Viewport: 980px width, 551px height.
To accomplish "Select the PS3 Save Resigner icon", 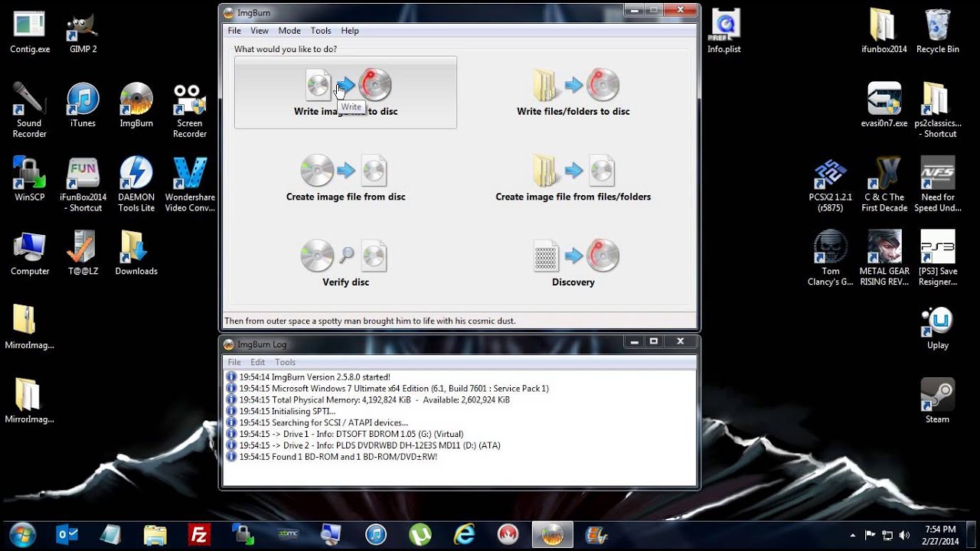I will click(938, 259).
